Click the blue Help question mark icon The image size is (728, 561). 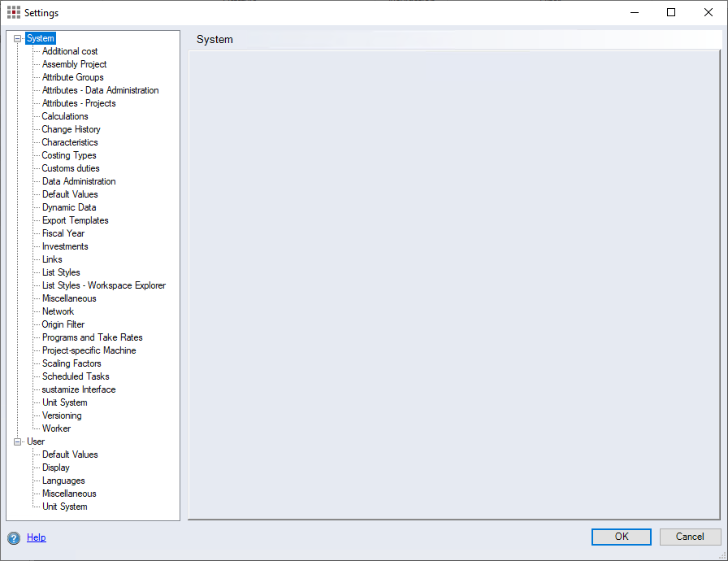click(14, 538)
